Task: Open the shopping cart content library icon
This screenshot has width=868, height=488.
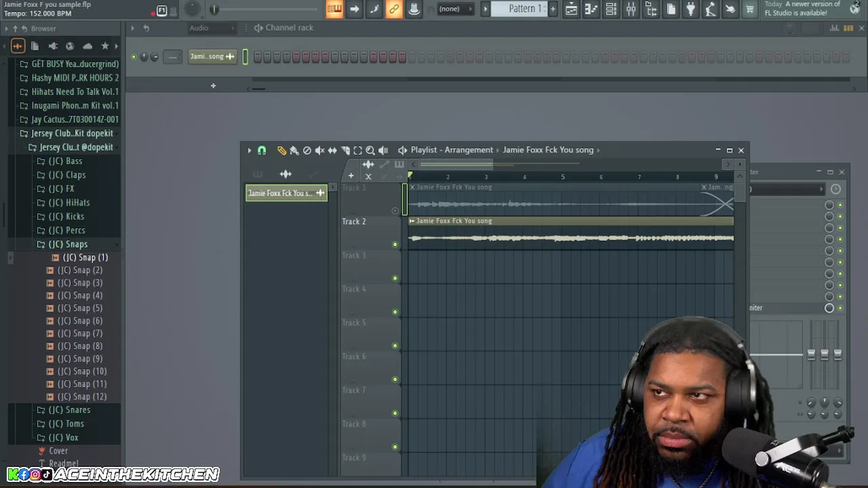Action: click(x=750, y=9)
